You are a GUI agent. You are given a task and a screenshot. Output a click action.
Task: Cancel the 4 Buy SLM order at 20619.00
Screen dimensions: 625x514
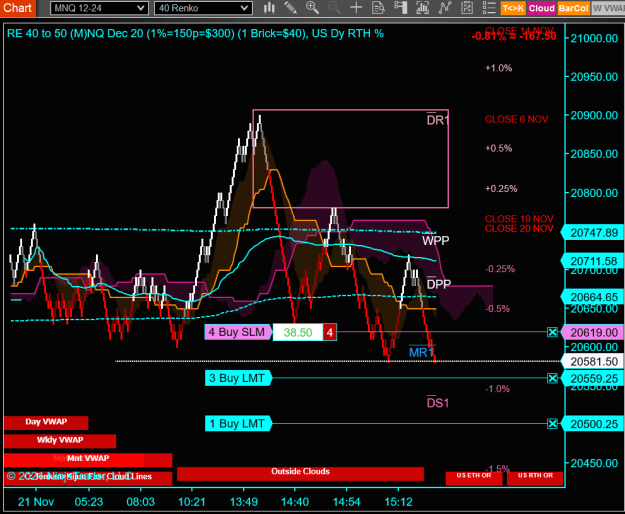552,332
